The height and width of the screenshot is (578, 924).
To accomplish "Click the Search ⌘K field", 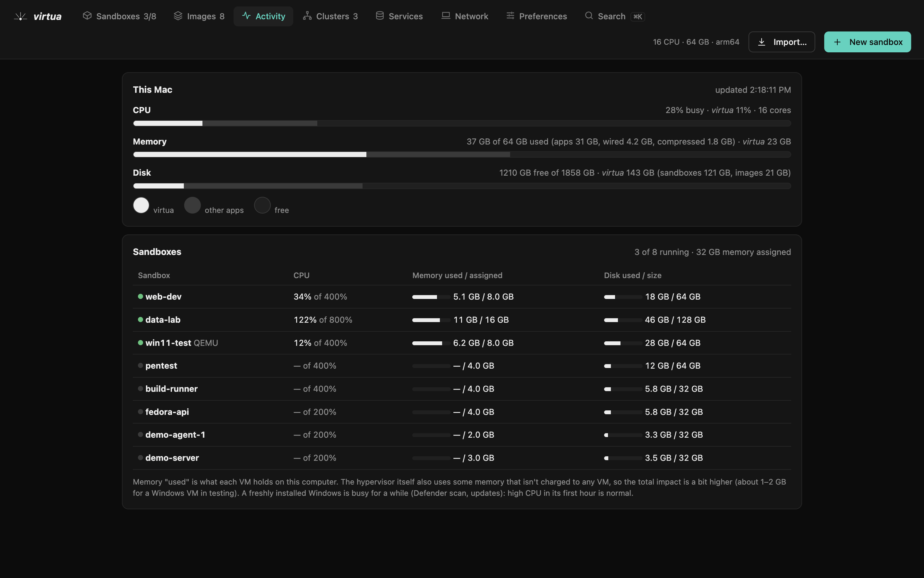I will click(615, 16).
